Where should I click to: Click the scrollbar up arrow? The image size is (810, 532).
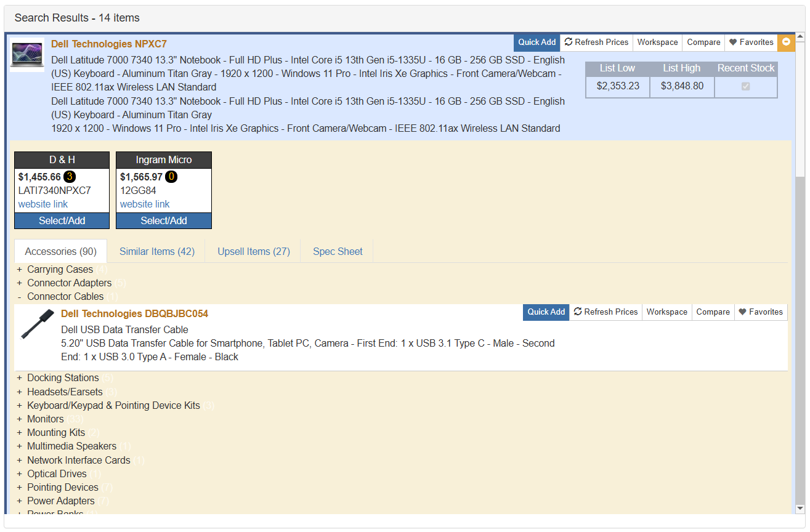tap(800, 37)
